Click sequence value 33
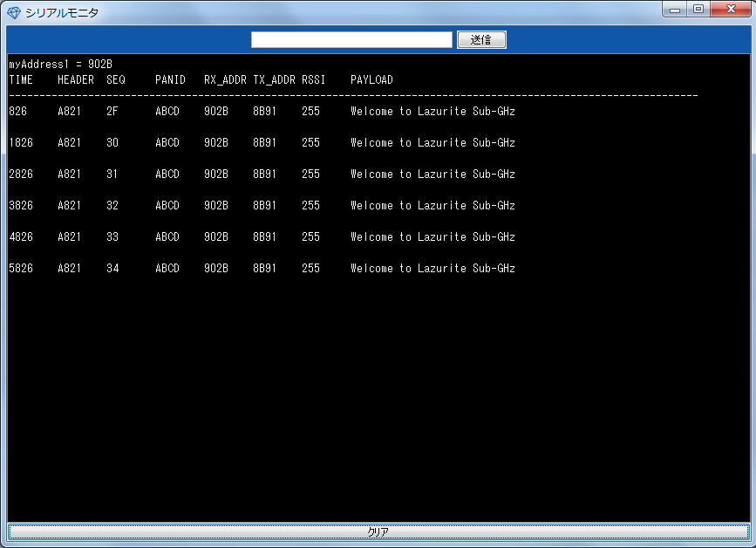The image size is (756, 548). pos(112,236)
